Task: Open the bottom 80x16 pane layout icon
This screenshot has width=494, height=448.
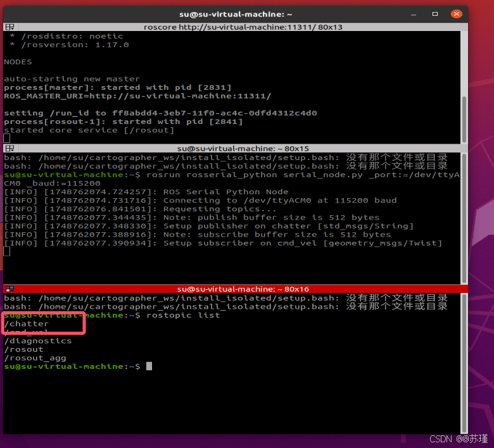Action: (x=9, y=289)
